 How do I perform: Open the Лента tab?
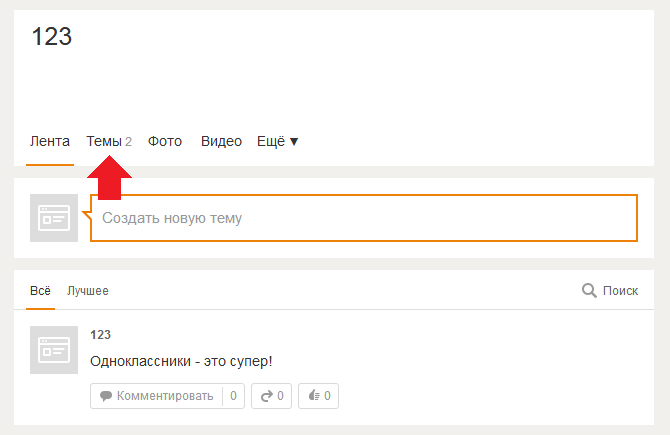(x=50, y=141)
